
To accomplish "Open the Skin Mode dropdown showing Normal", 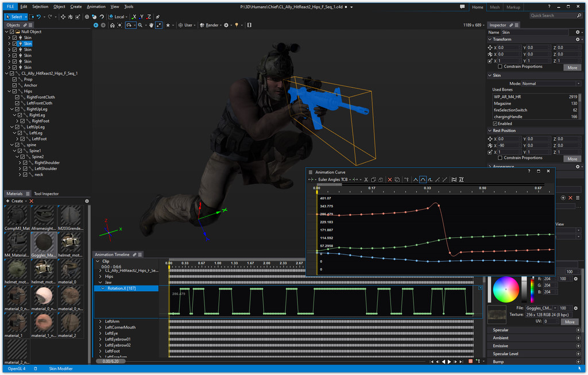I will click(x=551, y=83).
